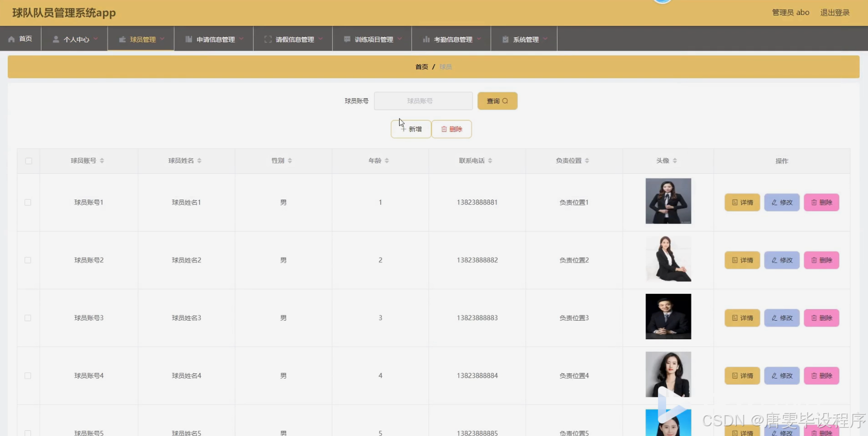Click the trash icon in the top 删除 button

point(444,129)
